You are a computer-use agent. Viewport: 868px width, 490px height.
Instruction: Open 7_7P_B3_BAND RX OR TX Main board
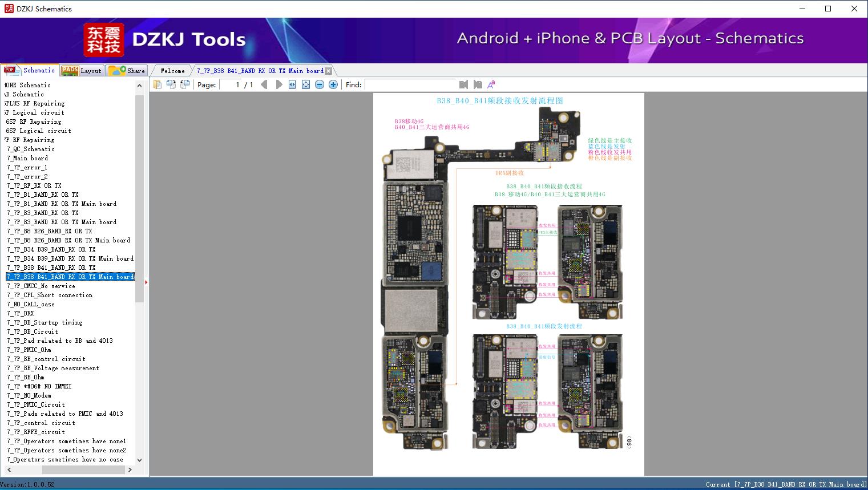tap(62, 222)
